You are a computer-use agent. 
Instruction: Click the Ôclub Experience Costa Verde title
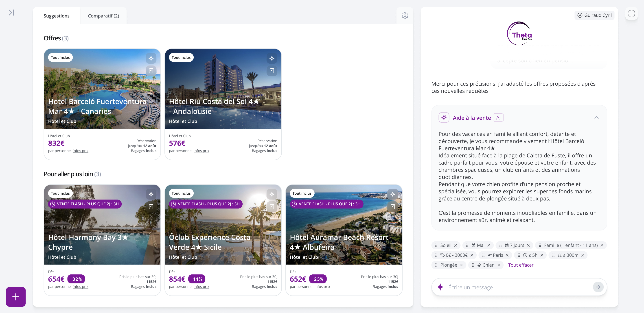(x=210, y=242)
